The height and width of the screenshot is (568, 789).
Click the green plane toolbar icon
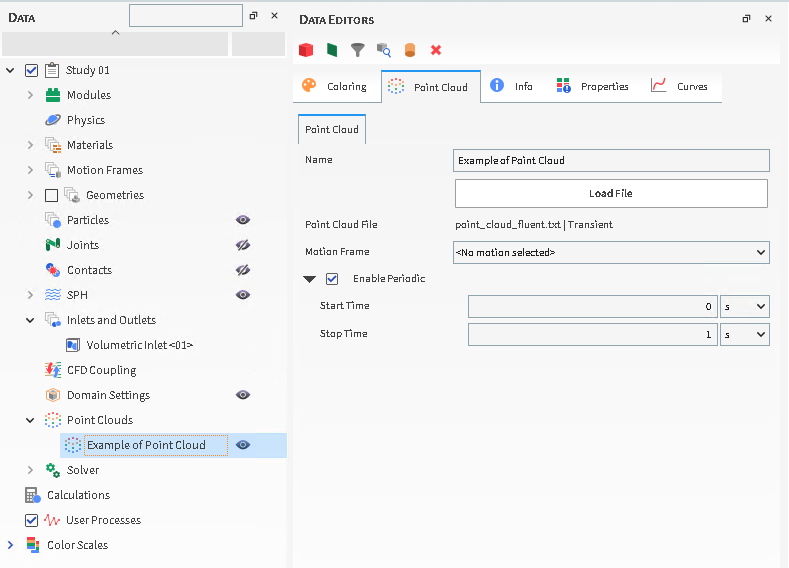coord(332,50)
